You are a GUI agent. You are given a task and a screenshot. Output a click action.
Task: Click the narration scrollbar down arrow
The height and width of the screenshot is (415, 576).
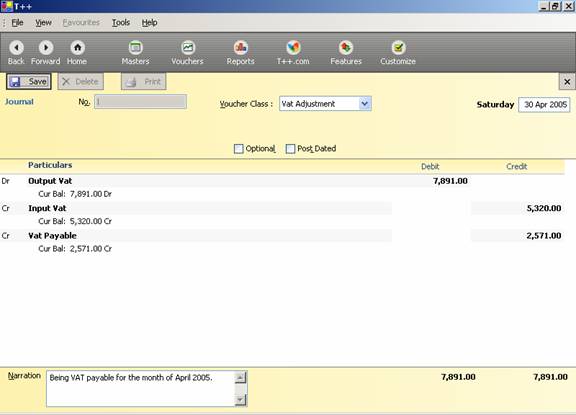point(240,400)
